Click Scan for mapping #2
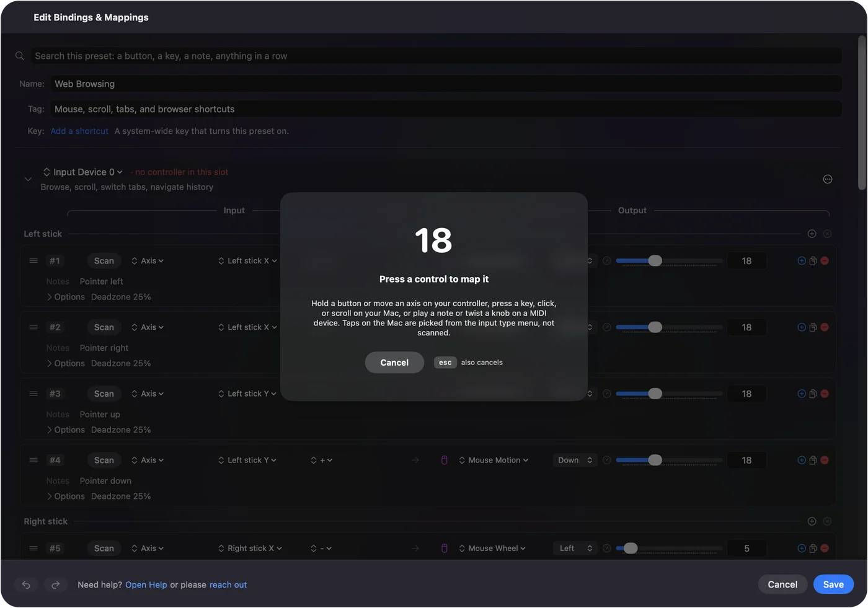 (104, 327)
